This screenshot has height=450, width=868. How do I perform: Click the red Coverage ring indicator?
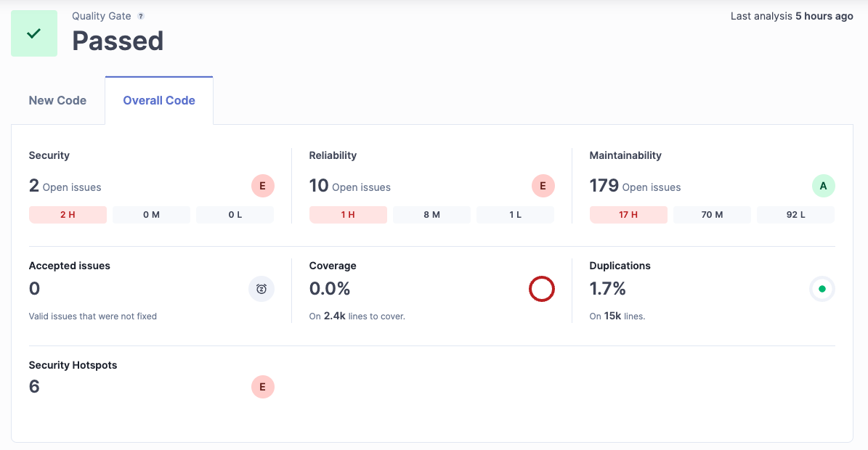541,289
